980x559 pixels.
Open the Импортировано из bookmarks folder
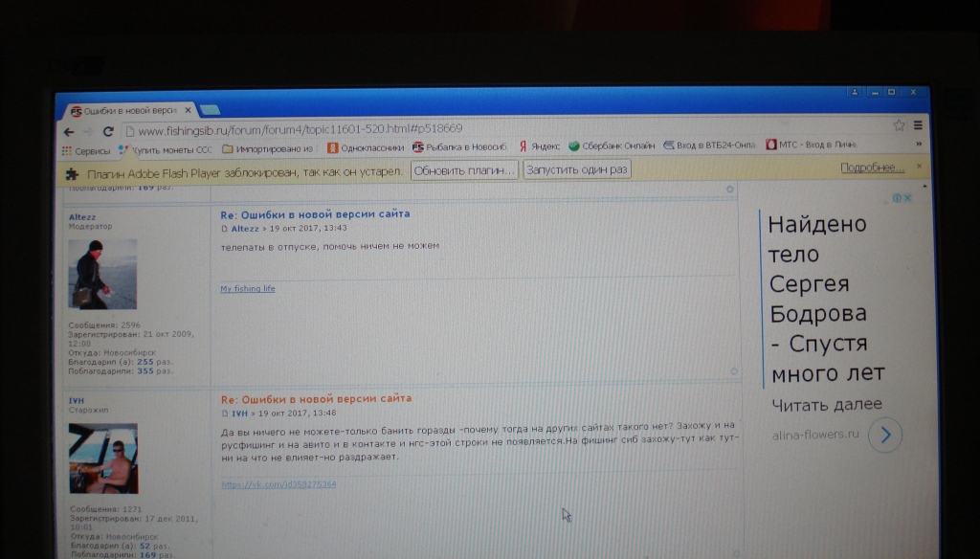point(268,148)
